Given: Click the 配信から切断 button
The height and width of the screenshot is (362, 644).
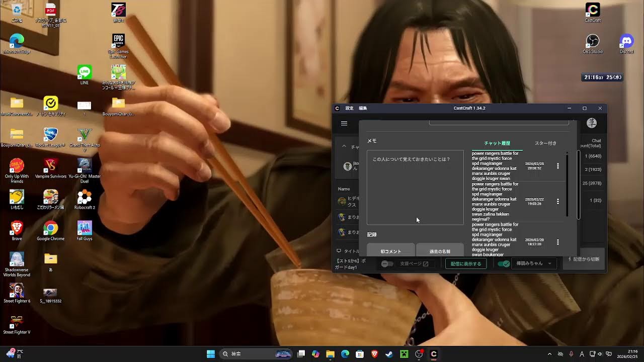Looking at the screenshot, I should pos(584,259).
